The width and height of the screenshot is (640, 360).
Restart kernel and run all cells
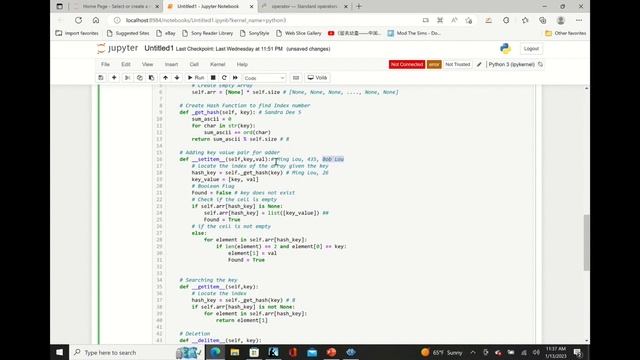coord(235,78)
